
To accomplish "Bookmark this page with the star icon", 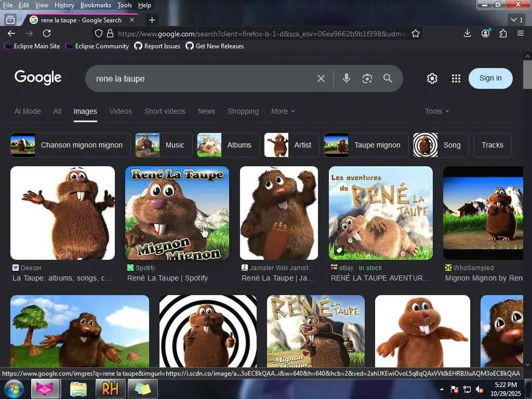I will [415, 34].
